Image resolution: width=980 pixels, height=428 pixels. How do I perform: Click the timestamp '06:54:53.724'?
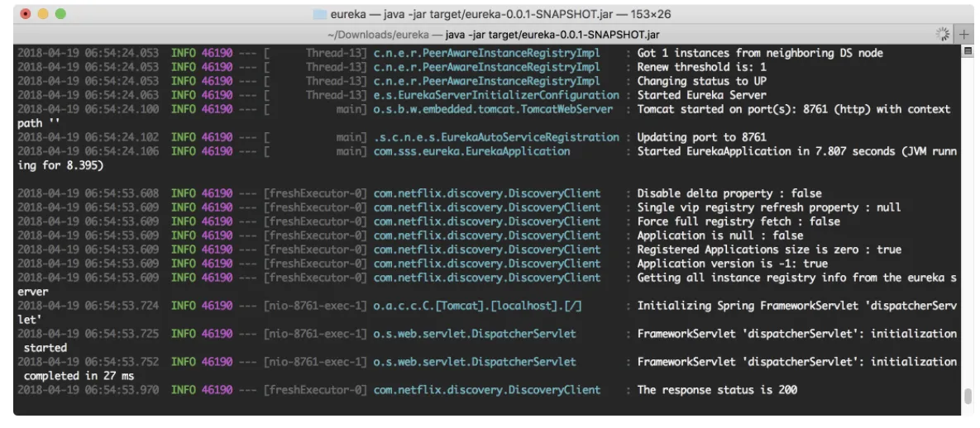122,306
